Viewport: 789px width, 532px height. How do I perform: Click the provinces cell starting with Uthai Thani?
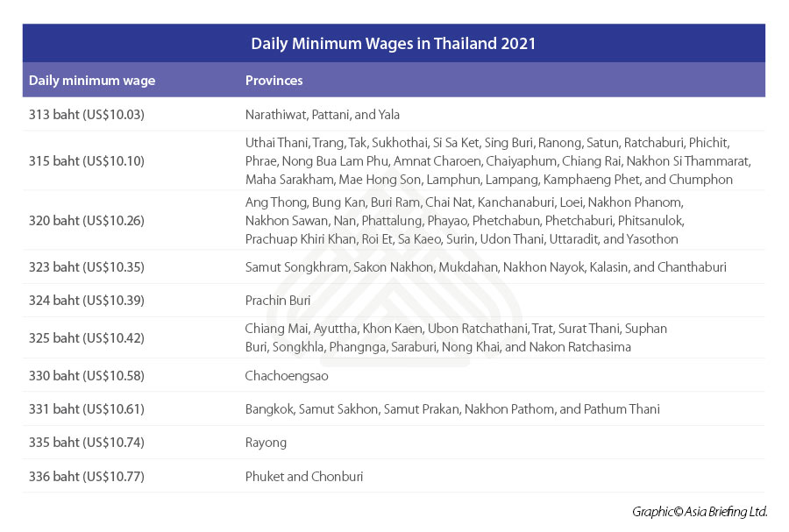[498, 161]
